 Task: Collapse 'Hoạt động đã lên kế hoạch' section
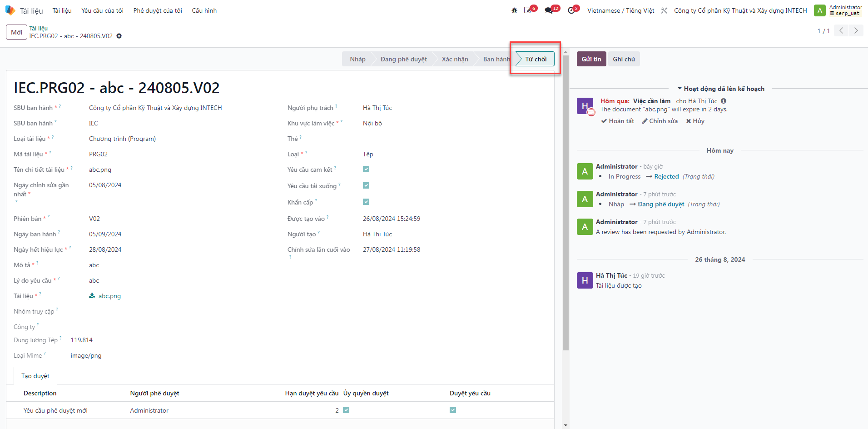[721, 89]
